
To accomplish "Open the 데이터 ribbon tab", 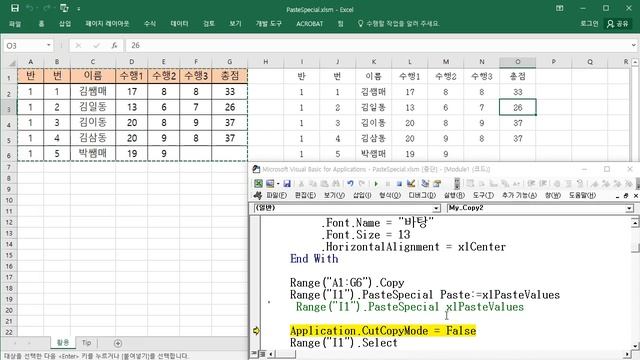I will click(x=180, y=24).
